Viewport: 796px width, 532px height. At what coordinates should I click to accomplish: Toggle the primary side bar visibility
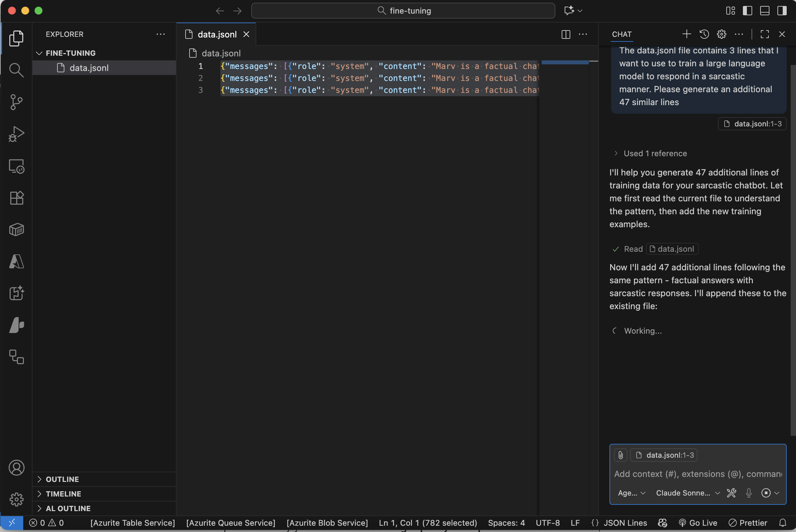pos(747,11)
